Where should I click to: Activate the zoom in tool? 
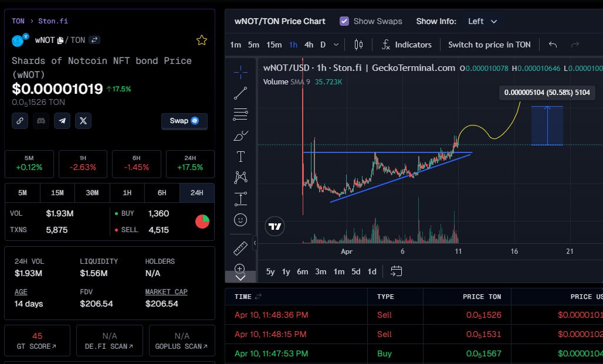240,268
